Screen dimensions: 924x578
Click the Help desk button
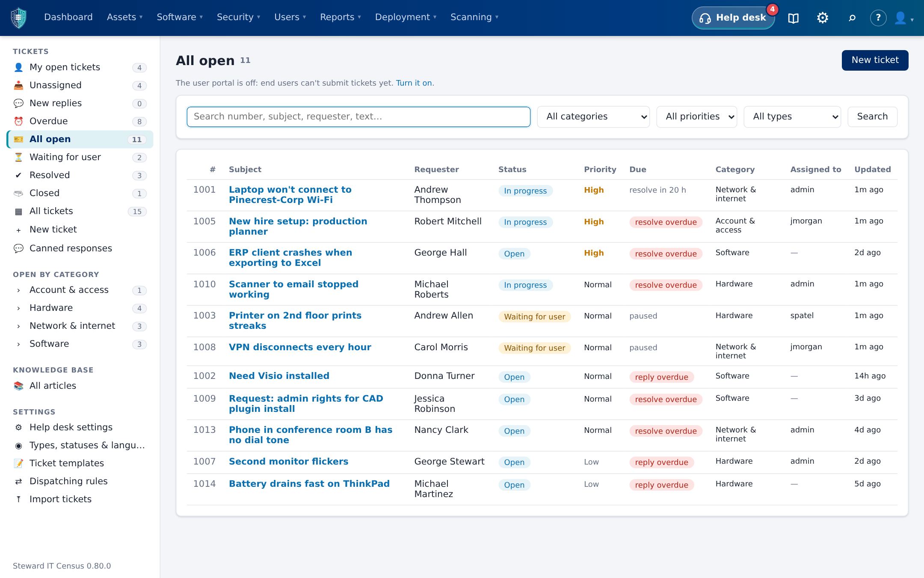(733, 18)
